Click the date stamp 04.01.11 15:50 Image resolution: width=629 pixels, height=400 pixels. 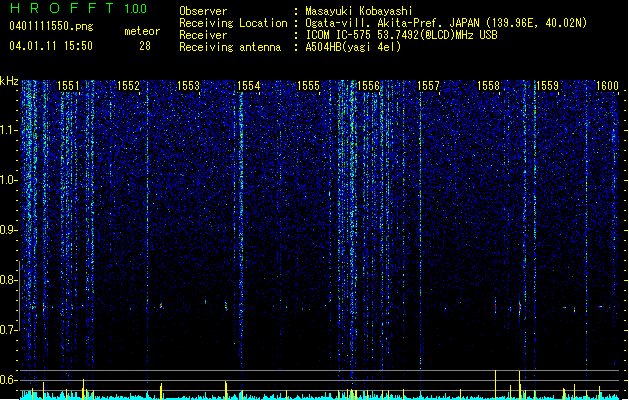point(51,46)
